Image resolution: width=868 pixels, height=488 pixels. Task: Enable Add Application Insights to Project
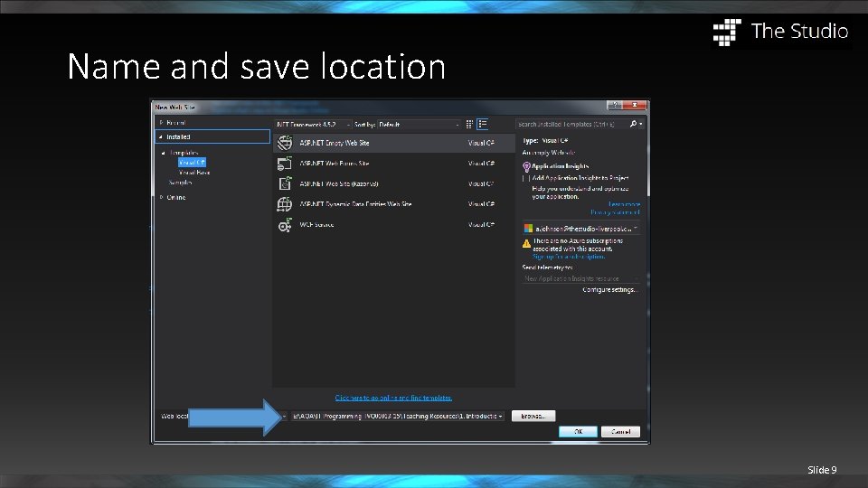[525, 178]
